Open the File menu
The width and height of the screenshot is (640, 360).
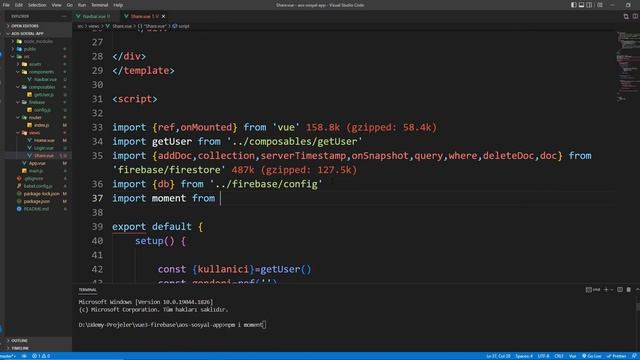(x=6, y=5)
